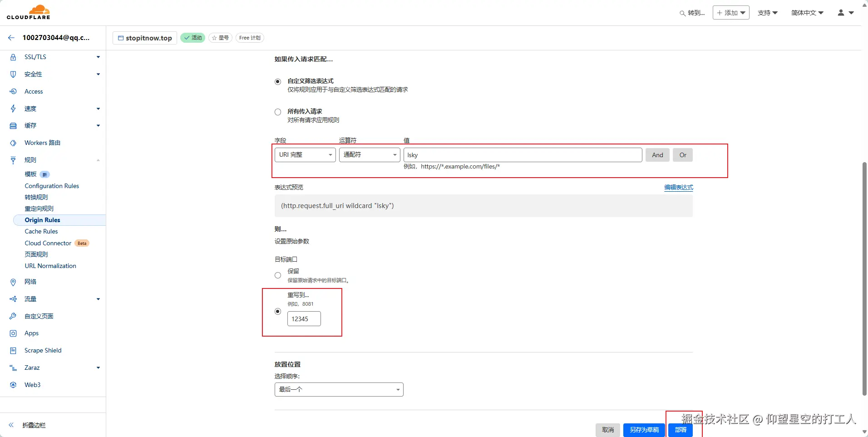Click the Cloudflare logo

click(28, 12)
